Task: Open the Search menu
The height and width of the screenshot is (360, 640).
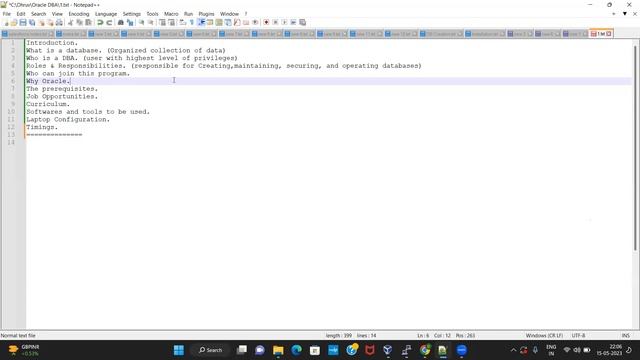Action: (x=38, y=14)
